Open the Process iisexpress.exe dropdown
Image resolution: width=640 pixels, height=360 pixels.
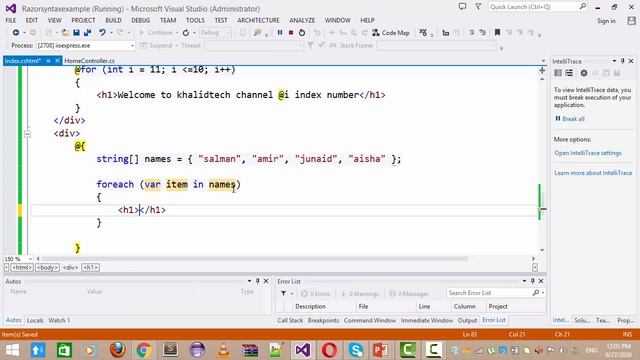(132, 46)
